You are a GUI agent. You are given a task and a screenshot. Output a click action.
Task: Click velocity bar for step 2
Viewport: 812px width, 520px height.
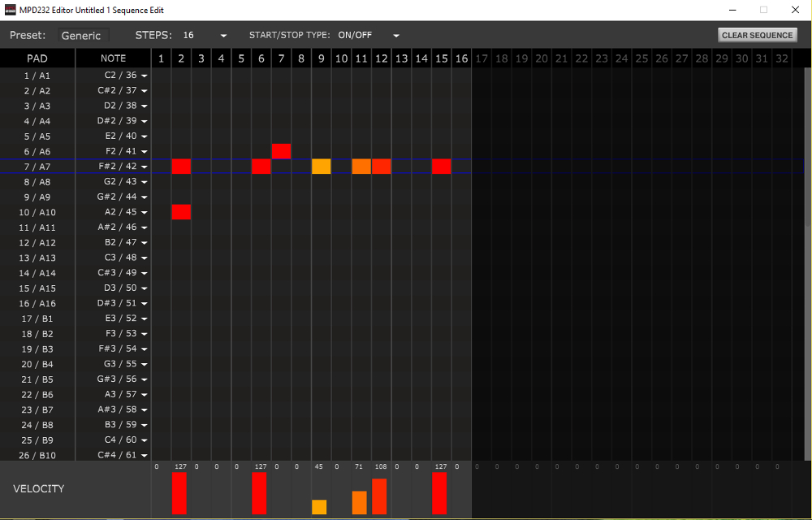[x=179, y=493]
